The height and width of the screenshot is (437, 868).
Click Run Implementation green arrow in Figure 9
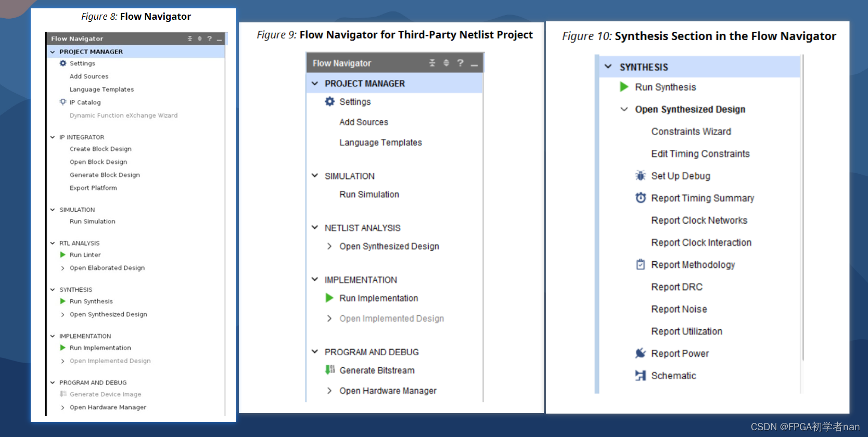point(329,298)
